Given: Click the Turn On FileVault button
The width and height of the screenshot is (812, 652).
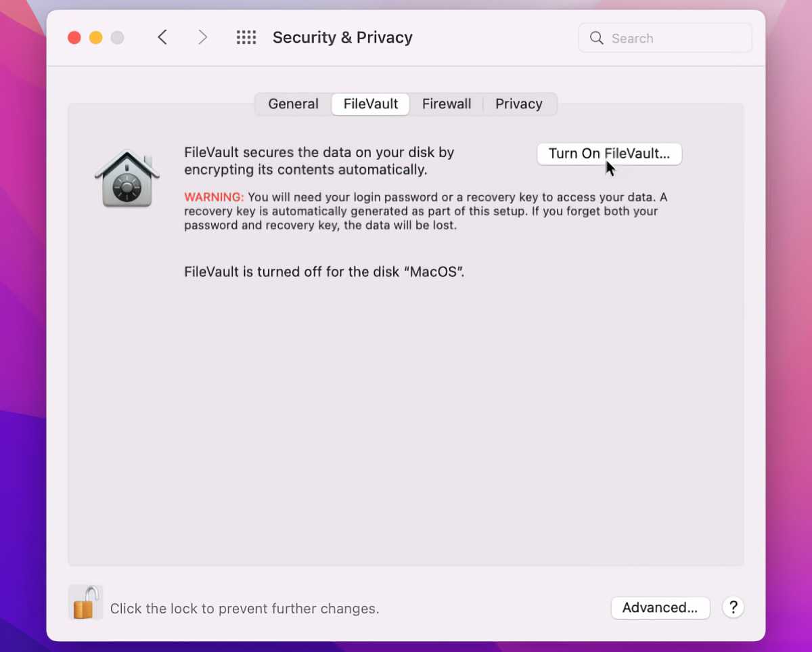Looking at the screenshot, I should (x=609, y=154).
